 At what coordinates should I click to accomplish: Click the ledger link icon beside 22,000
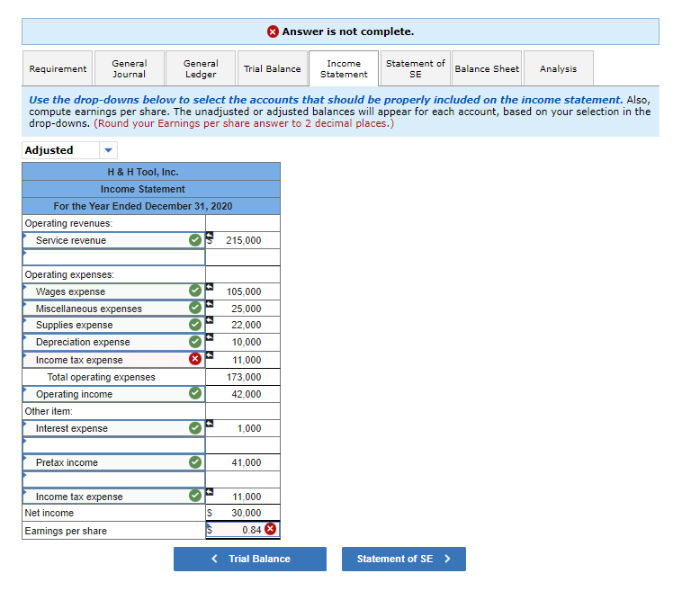210,320
